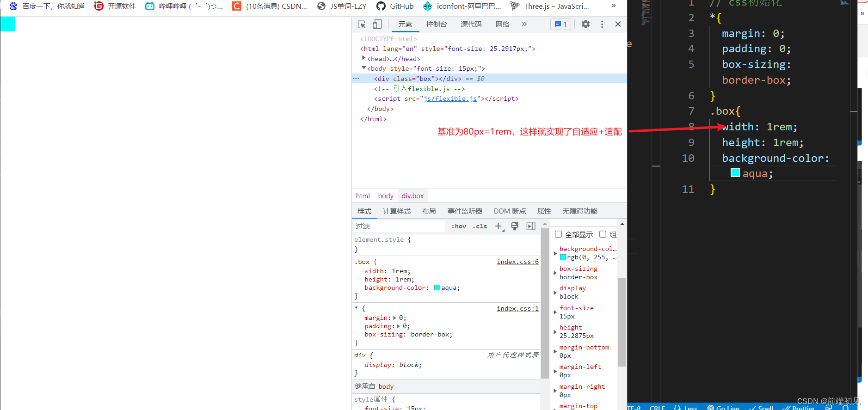Open the 布局 layout tab
Image resolution: width=868 pixels, height=410 pixels.
click(x=429, y=211)
